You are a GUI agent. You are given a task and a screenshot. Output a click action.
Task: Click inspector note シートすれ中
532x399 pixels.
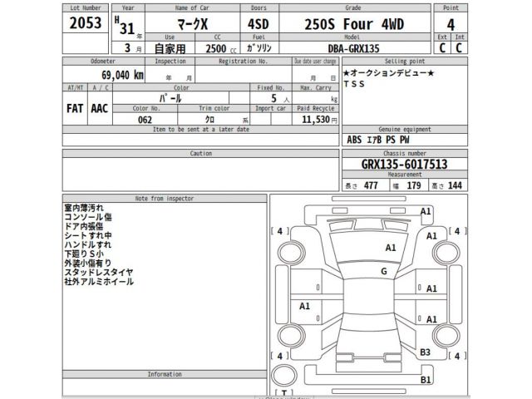pos(88,235)
